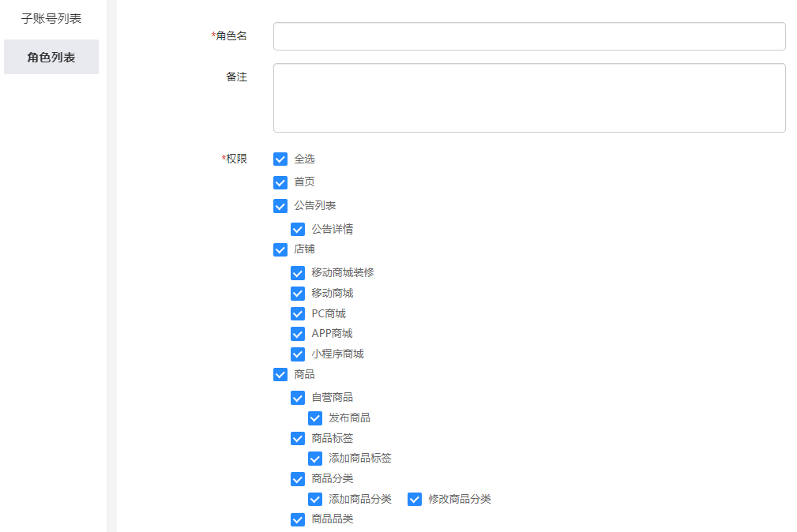Toggle APP商城 permission checkbox
This screenshot has width=797, height=532.
click(x=298, y=334)
